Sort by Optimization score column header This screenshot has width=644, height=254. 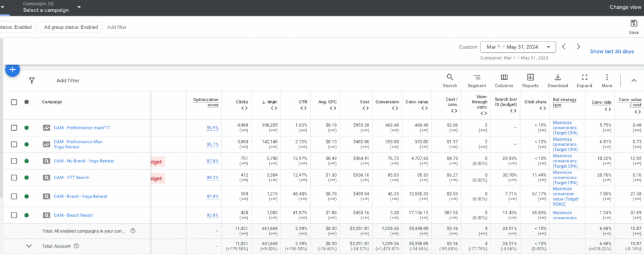point(206,102)
